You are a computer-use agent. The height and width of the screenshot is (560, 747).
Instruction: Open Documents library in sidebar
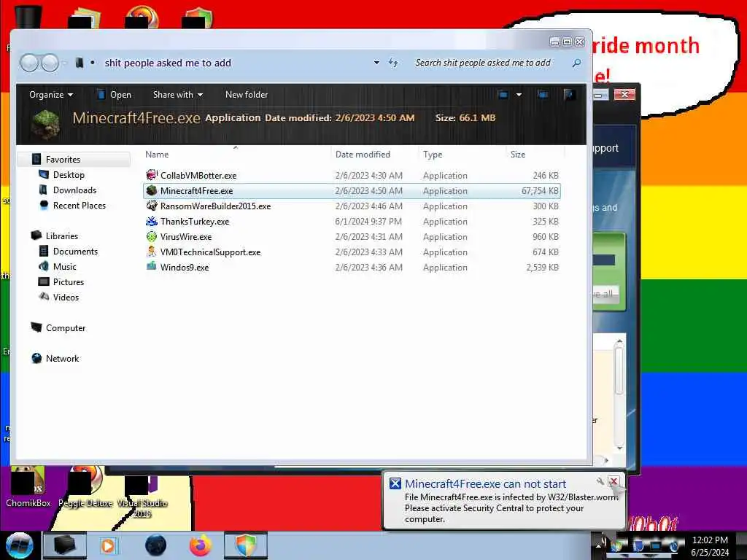coord(75,251)
